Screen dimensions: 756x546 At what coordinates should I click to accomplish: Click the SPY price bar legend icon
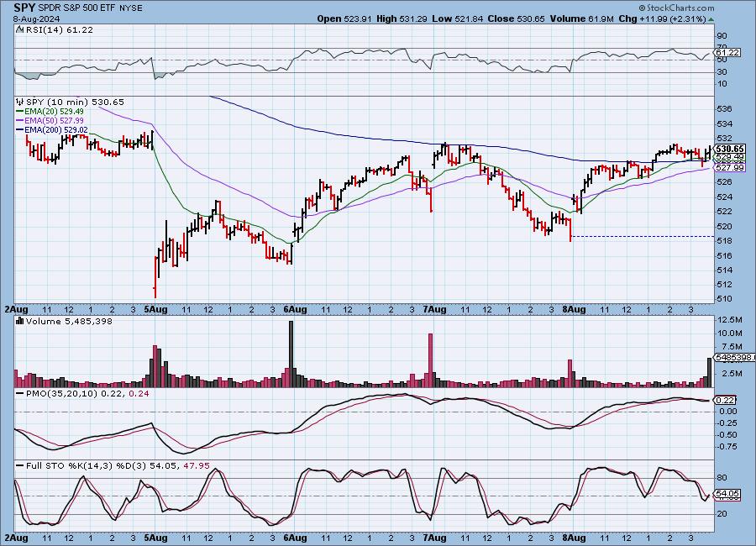(x=20, y=102)
